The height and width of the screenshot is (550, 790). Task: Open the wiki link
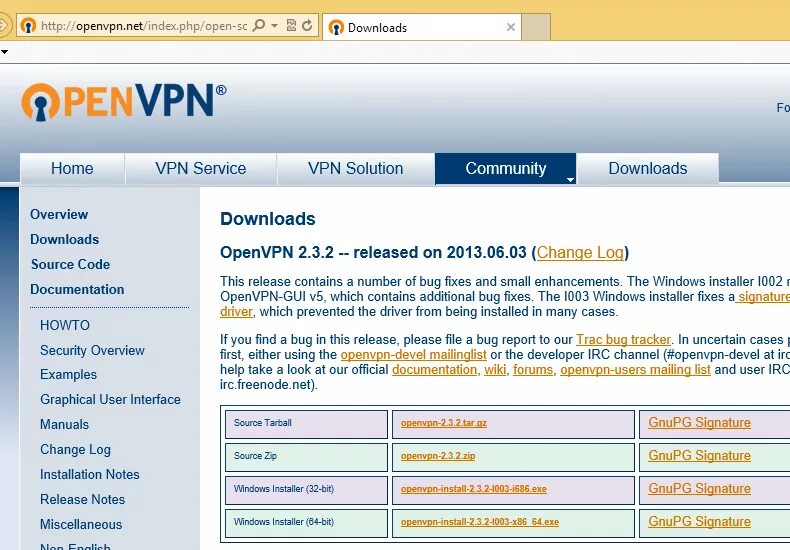tap(495, 370)
